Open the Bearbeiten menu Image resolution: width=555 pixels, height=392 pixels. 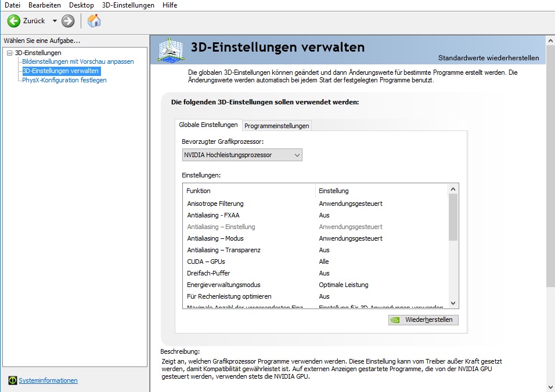[x=45, y=5]
